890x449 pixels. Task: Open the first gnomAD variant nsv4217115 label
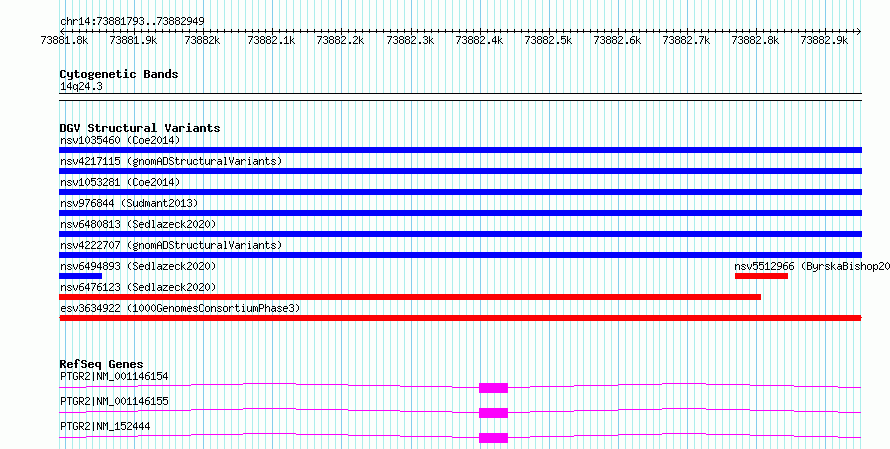tap(171, 161)
